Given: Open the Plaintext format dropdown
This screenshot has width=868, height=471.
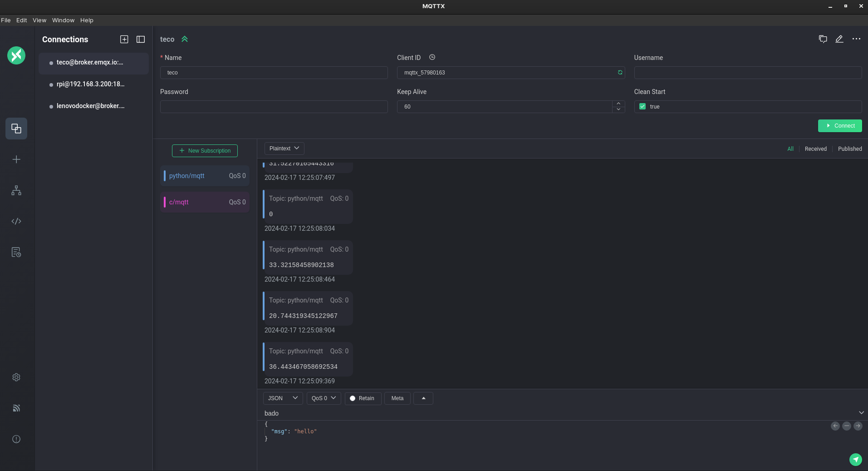Looking at the screenshot, I should pos(284,149).
